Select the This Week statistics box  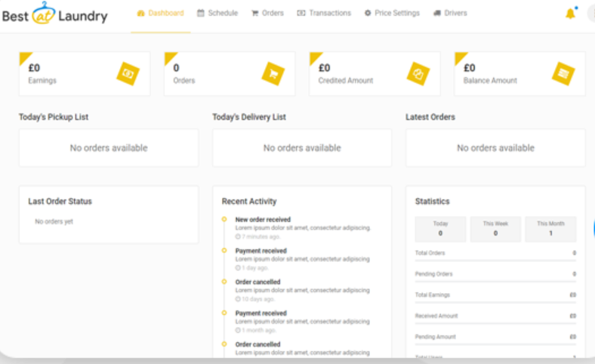495,230
